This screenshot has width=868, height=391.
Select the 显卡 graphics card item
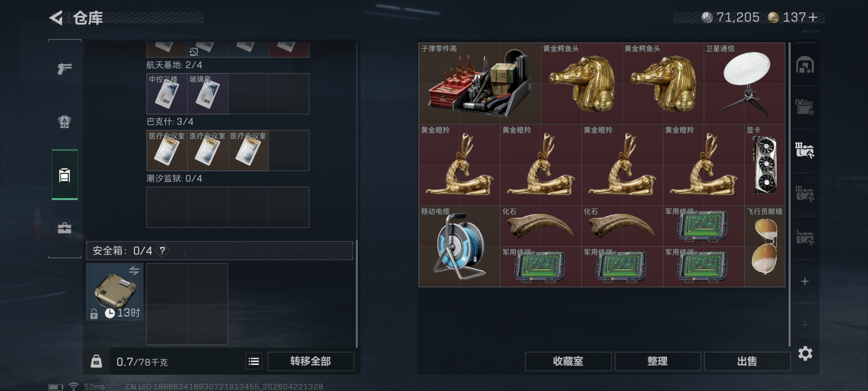(x=765, y=165)
